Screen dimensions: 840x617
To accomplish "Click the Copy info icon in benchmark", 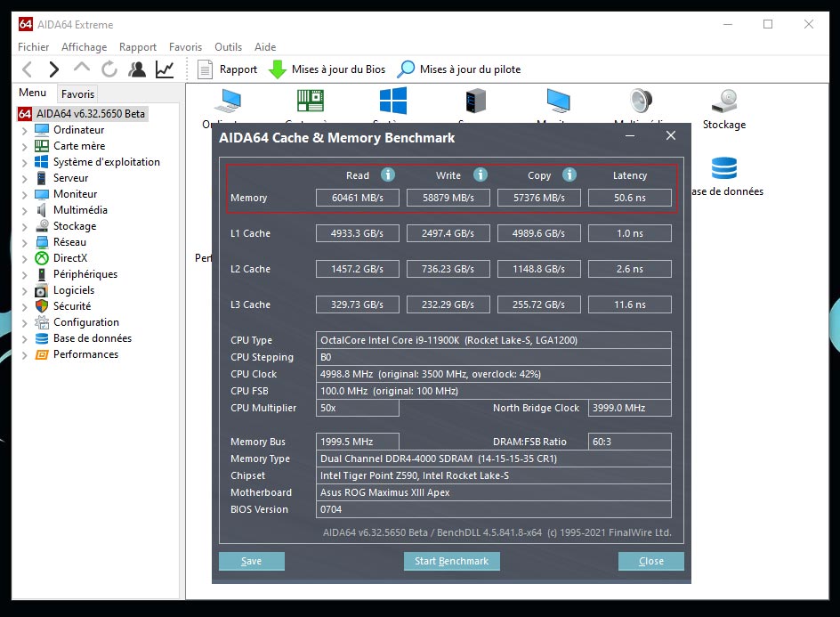I will click(x=569, y=175).
